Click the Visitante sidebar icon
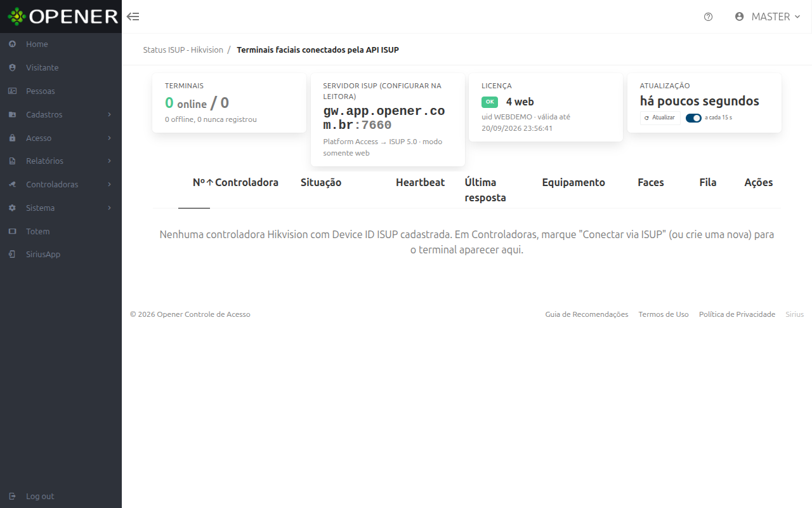This screenshot has height=508, width=812. click(x=13, y=68)
